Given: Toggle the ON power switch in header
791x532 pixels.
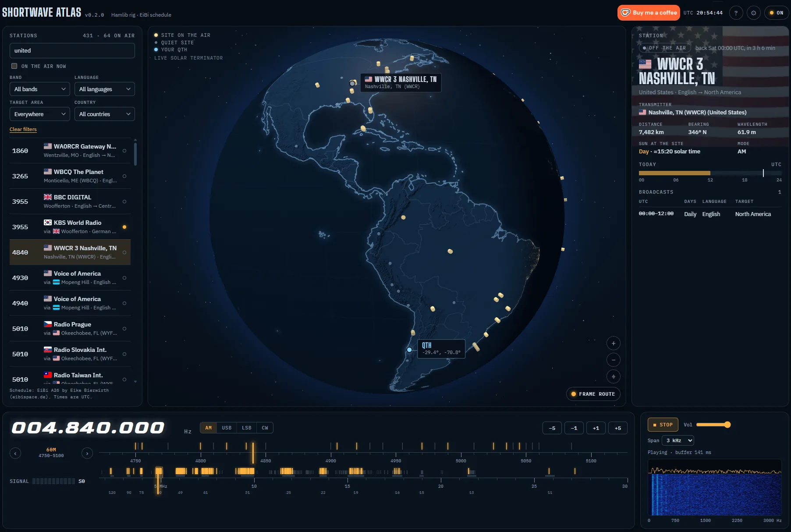Looking at the screenshot, I should pos(777,13).
